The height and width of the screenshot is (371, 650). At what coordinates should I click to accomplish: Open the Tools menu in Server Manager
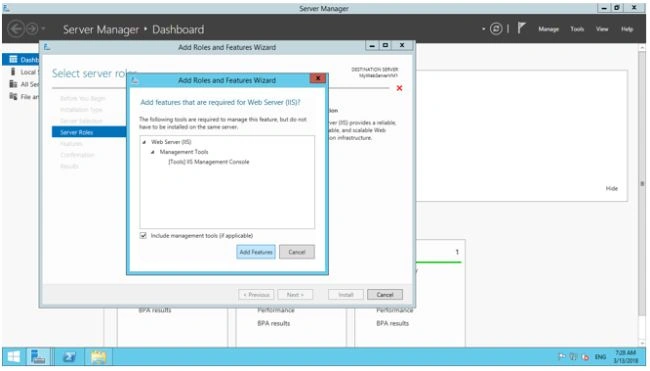pyautogui.click(x=577, y=29)
